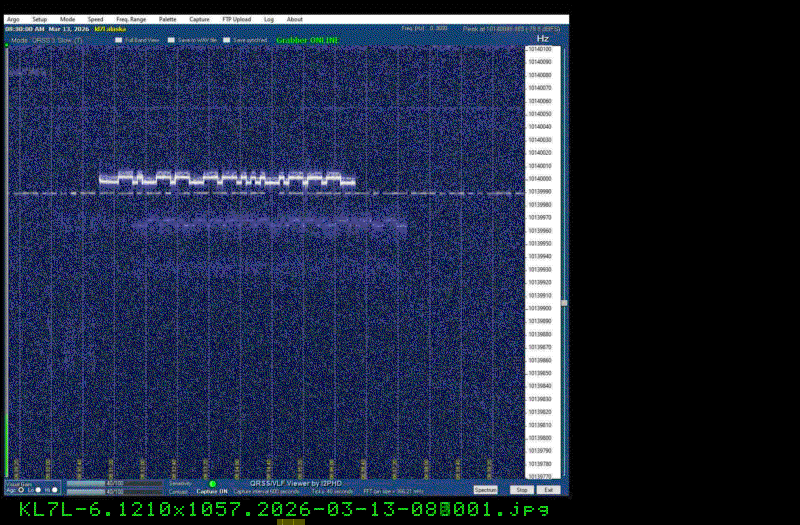Toggle the Save synchred checkbox
The width and height of the screenshot is (800, 525).
[227, 40]
